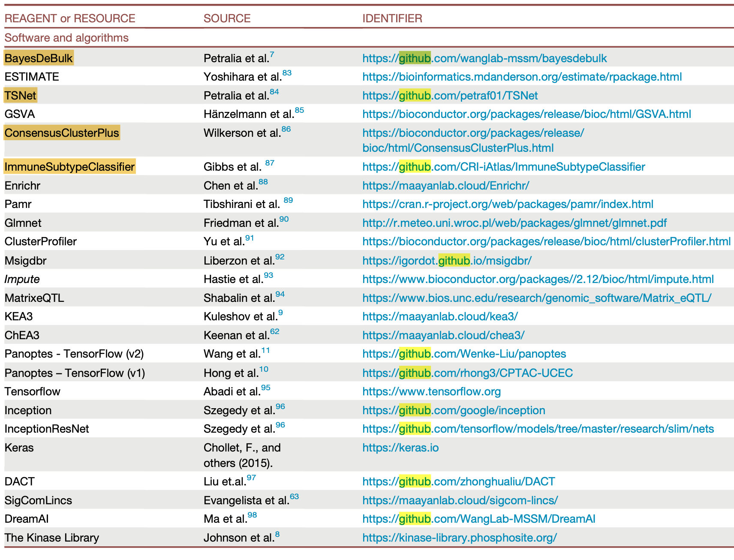Image resolution: width=734 pixels, height=560 pixels.
Task: Open the keras.io link
Action: 400,448
